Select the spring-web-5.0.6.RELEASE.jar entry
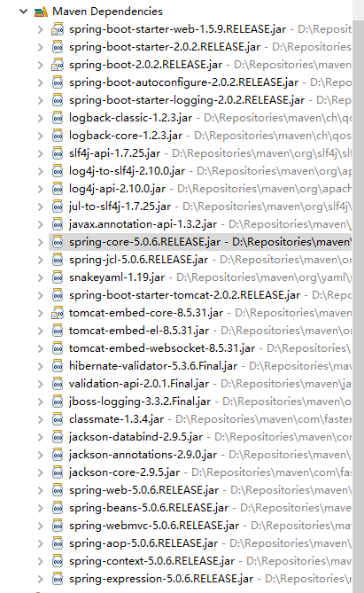364x593 pixels. (143, 490)
